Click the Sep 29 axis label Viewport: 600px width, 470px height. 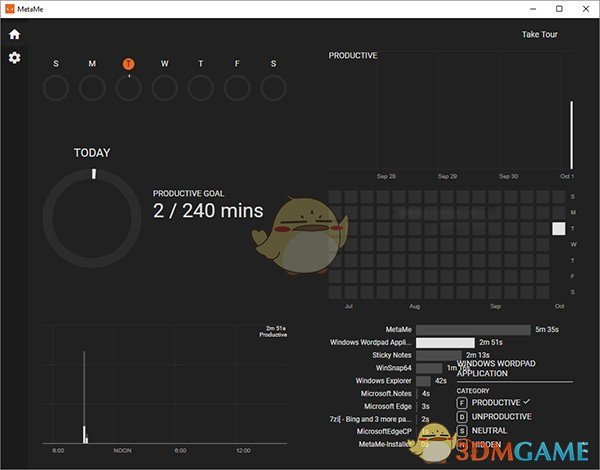[447, 176]
